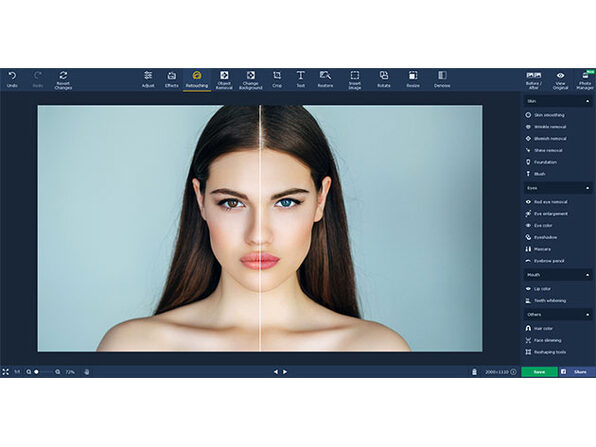Toggle View Original preview
Image resolution: width=596 pixels, height=447 pixels.
[x=560, y=80]
